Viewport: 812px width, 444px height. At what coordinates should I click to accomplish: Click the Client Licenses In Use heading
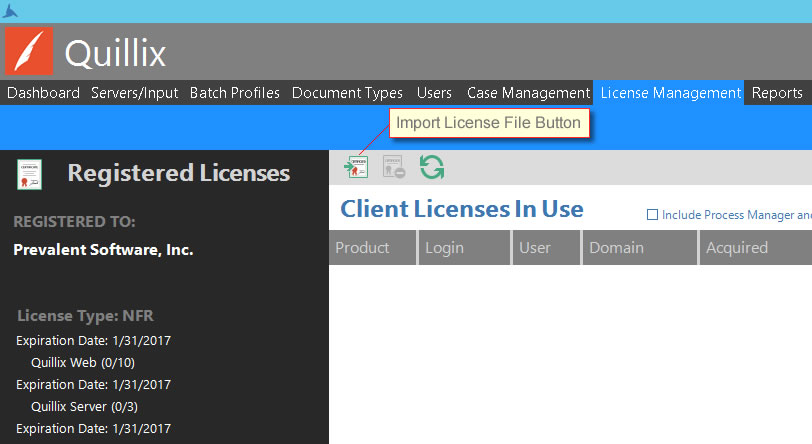462,209
